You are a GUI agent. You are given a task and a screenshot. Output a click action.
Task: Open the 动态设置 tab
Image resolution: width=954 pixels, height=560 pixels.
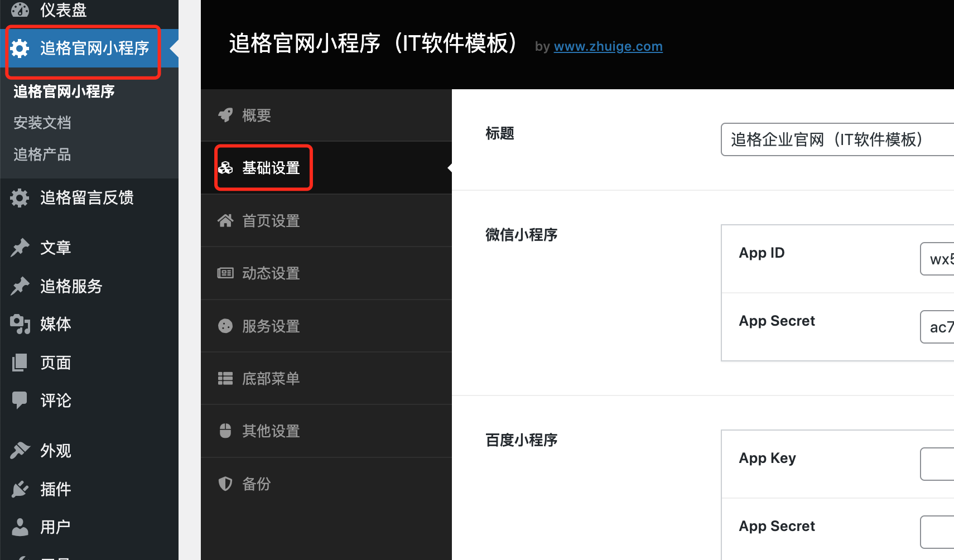326,273
